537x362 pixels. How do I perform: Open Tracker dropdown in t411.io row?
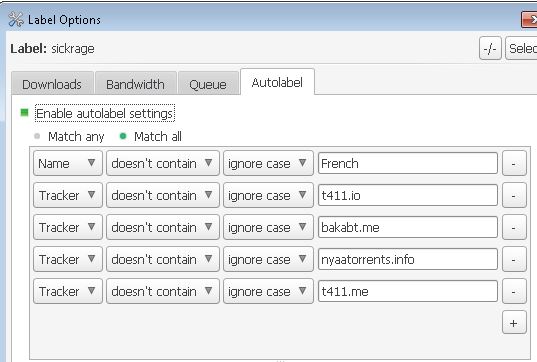coord(68,195)
